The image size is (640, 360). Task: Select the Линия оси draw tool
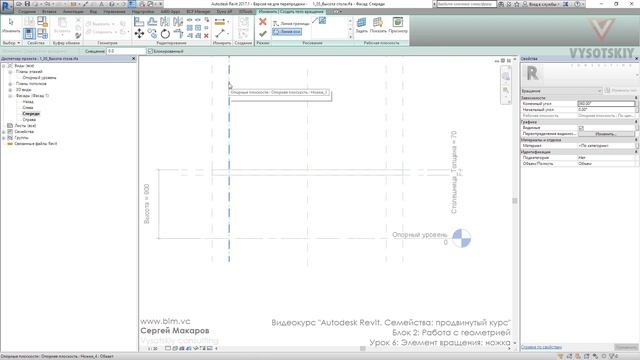[x=287, y=31]
